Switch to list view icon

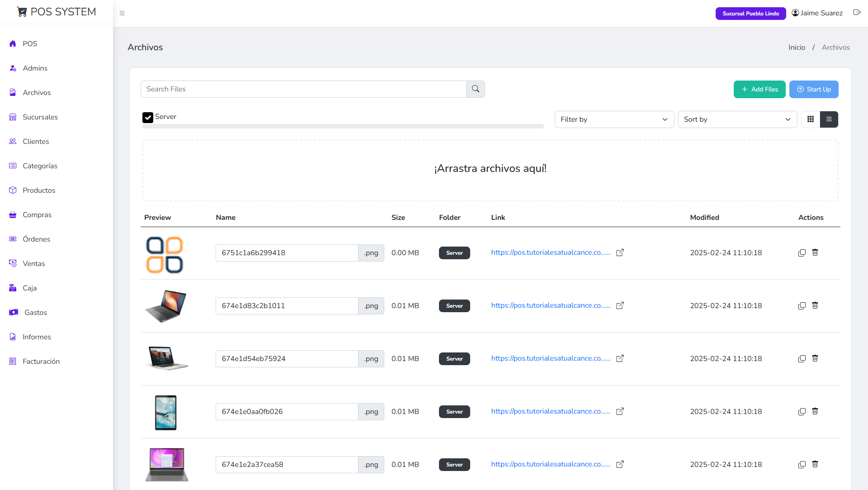[x=829, y=119]
